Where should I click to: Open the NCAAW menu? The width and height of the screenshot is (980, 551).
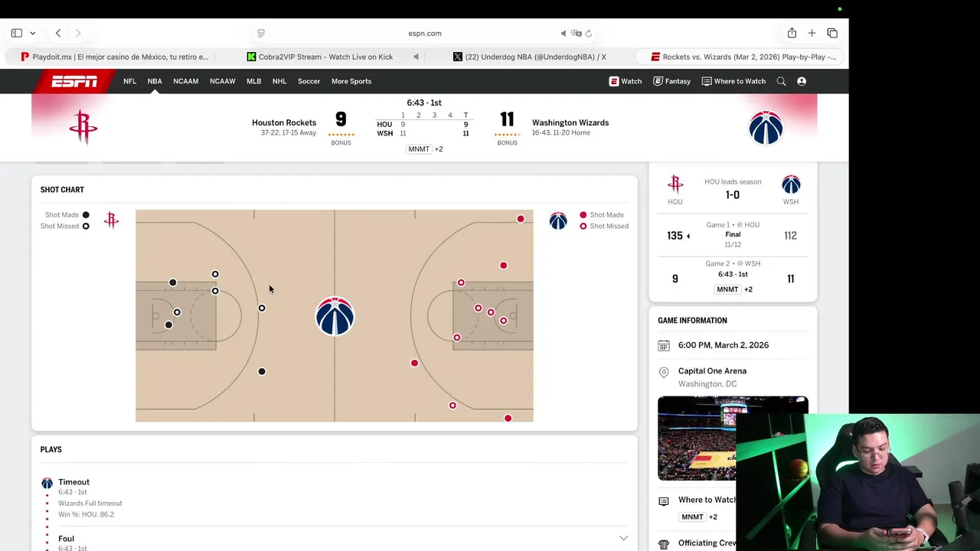click(x=223, y=81)
